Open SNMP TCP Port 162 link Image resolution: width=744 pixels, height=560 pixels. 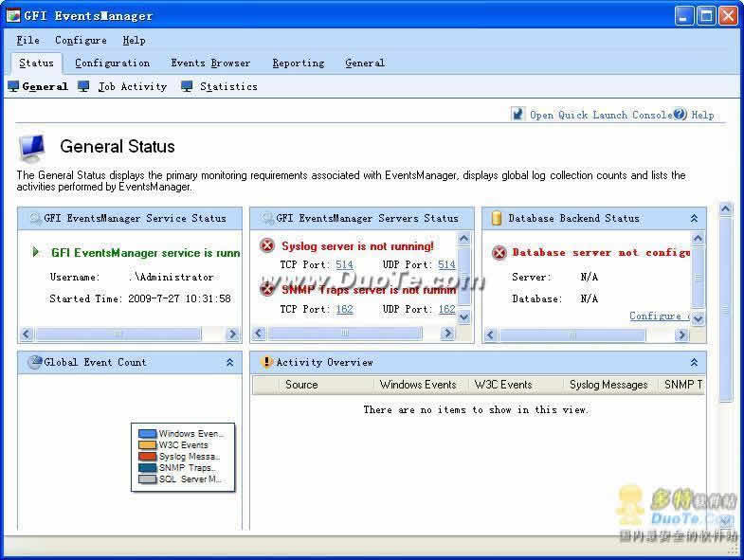(344, 310)
